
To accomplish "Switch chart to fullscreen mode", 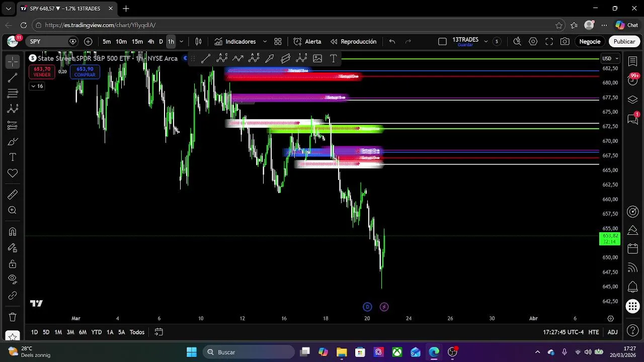I will click(549, 42).
